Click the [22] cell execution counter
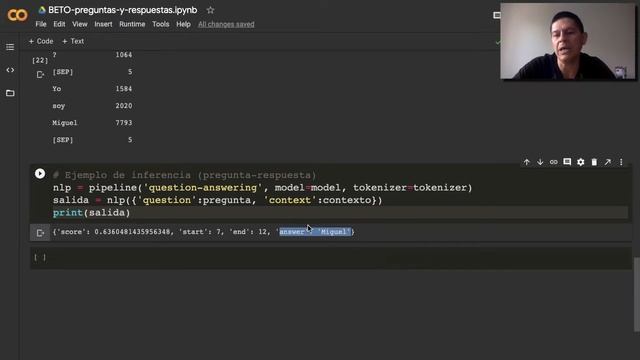The image size is (640, 360). coord(40,60)
